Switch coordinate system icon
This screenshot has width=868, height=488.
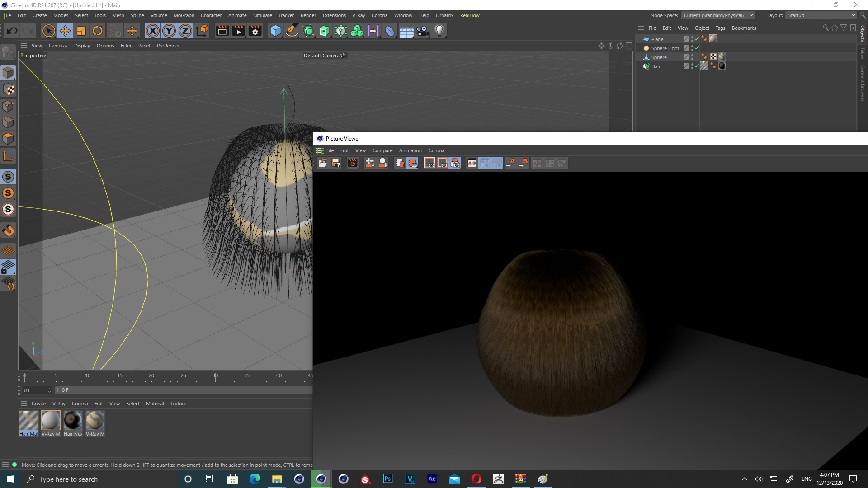(203, 31)
